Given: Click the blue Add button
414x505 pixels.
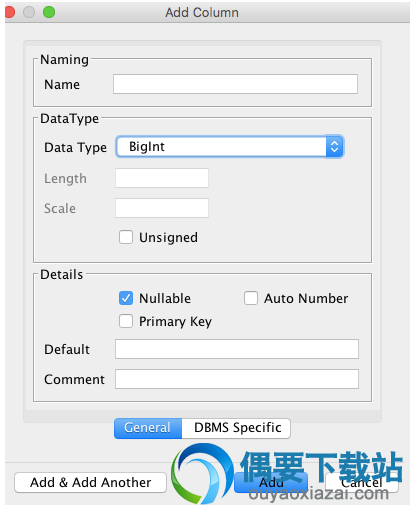Looking at the screenshot, I should coord(271,482).
